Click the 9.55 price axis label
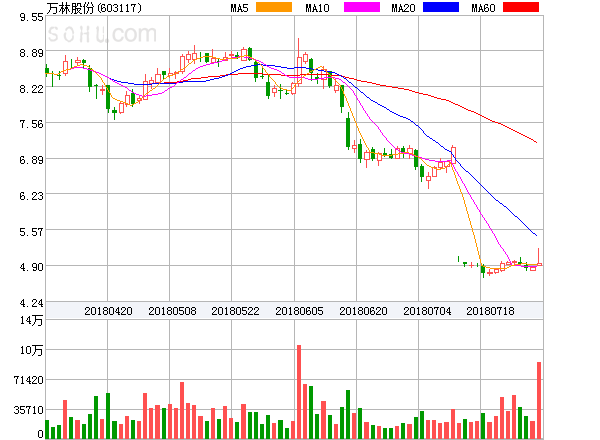Viewport: 600px width, 440px height. click(31, 17)
